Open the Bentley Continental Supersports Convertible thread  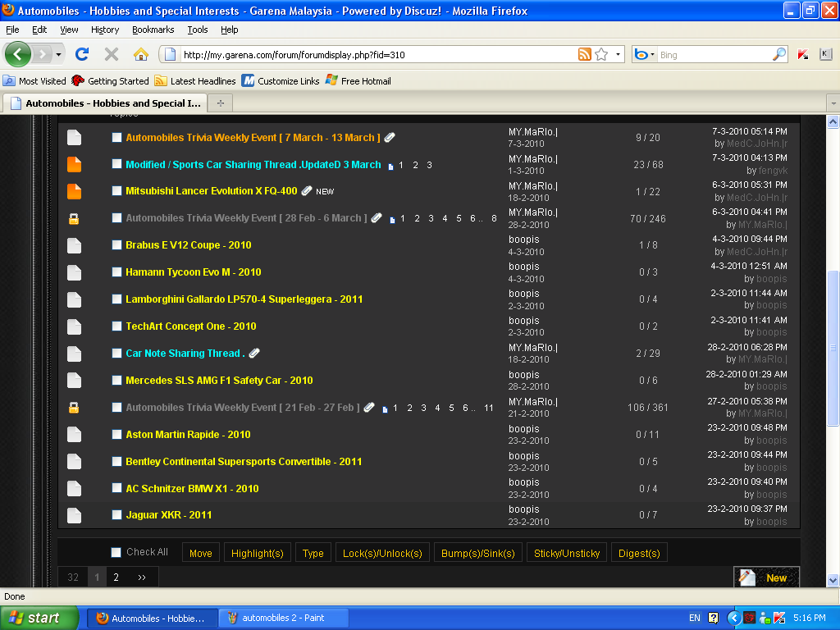244,461
